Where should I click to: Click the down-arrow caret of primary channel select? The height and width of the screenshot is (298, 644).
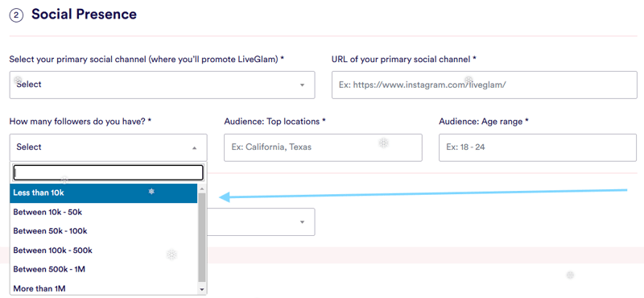tap(302, 85)
